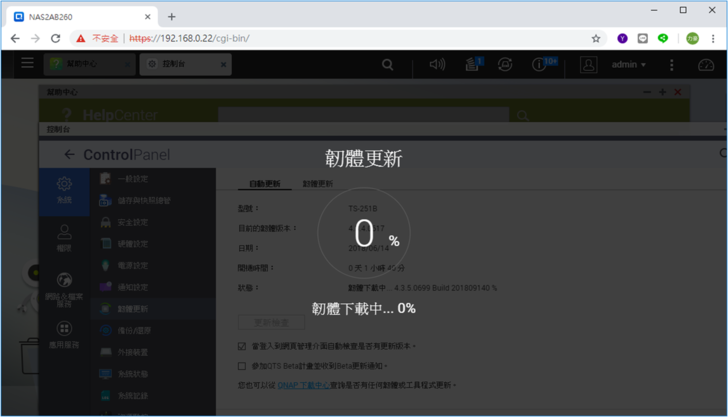Open the QTS hamburger main menu

(27, 64)
